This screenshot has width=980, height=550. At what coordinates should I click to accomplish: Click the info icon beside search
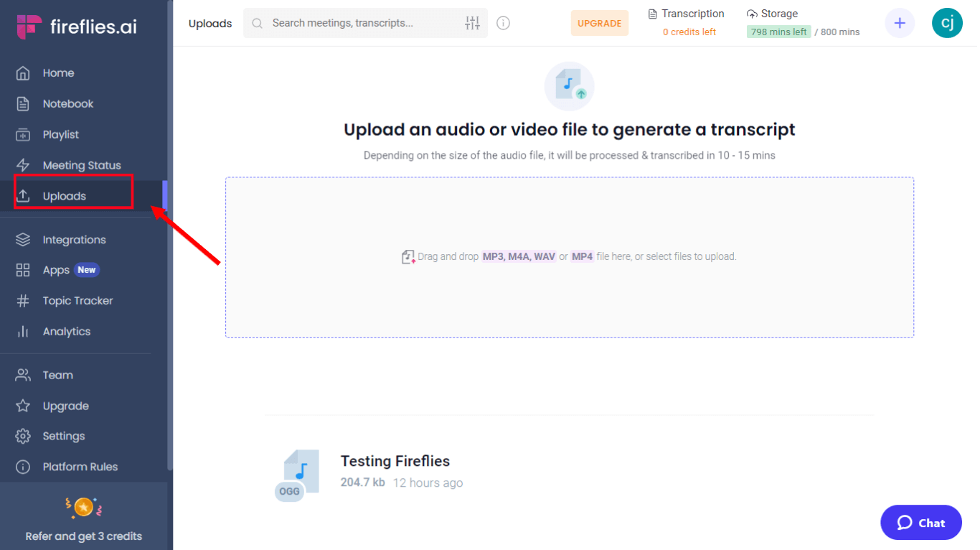pyautogui.click(x=504, y=23)
